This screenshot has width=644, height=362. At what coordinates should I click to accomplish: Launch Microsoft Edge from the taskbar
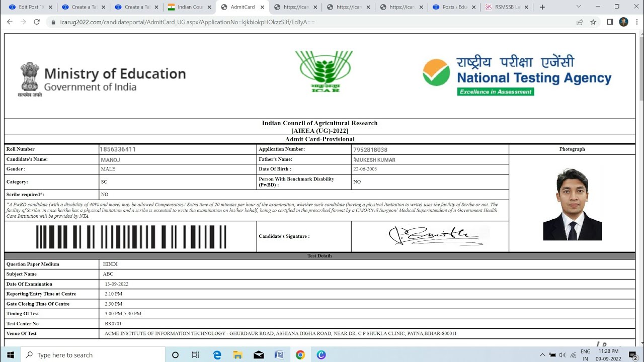pos(217,355)
